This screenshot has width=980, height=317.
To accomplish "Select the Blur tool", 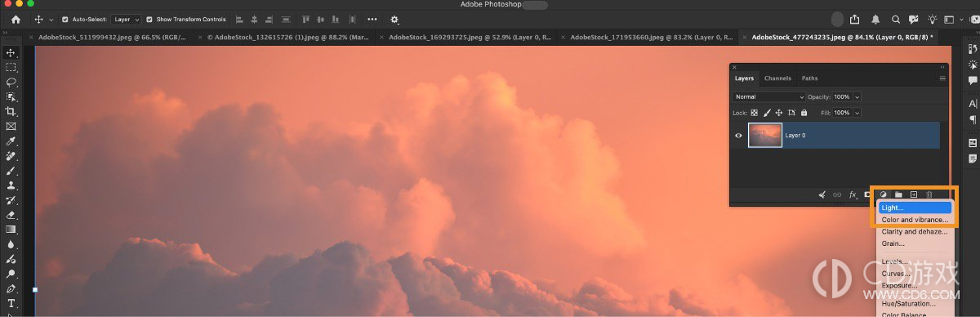I will tap(11, 244).
